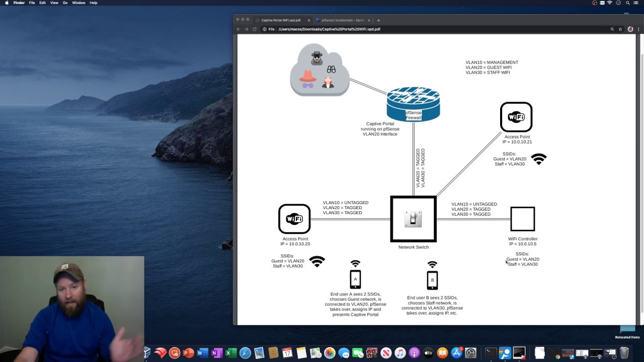This screenshot has width=644, height=362.
Task: Open Photo Booth from the Dock
Action: coord(372,353)
